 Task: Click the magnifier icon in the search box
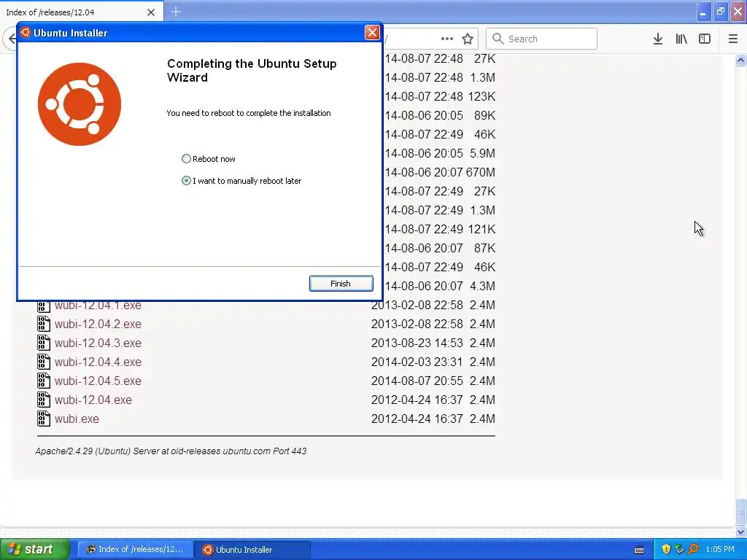point(498,39)
